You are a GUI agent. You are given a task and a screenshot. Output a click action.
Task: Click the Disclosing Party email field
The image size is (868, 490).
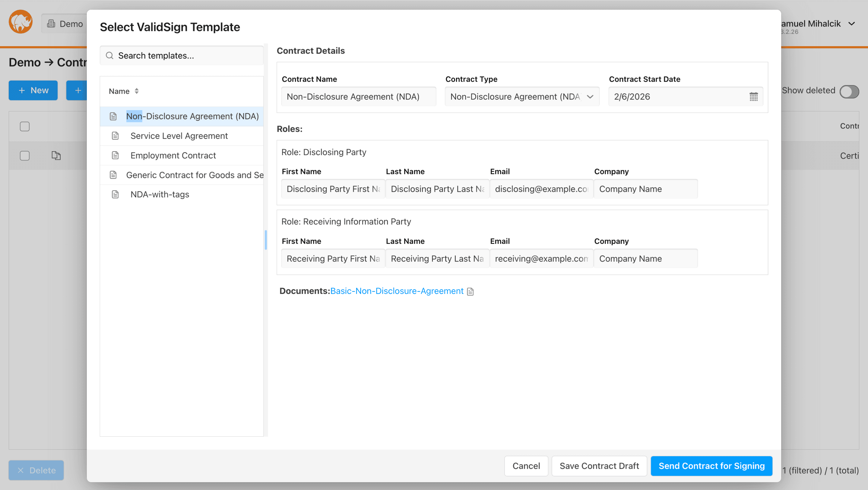tap(541, 189)
